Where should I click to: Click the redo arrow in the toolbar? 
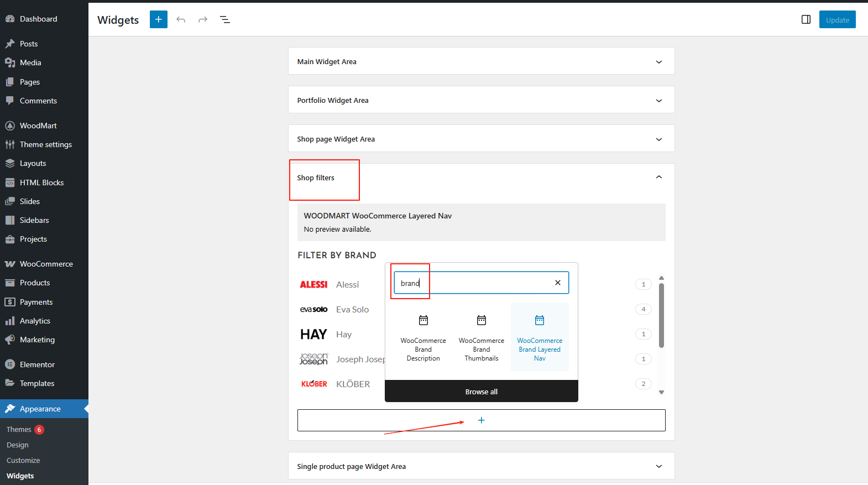(x=203, y=19)
